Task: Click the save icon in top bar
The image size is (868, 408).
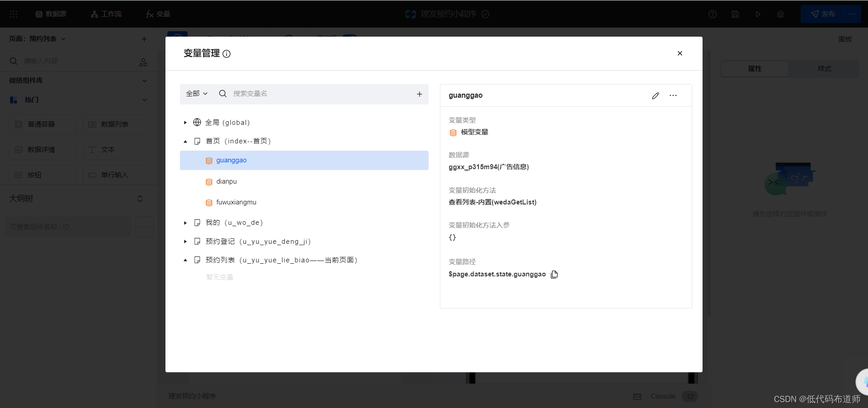Action: tap(735, 14)
